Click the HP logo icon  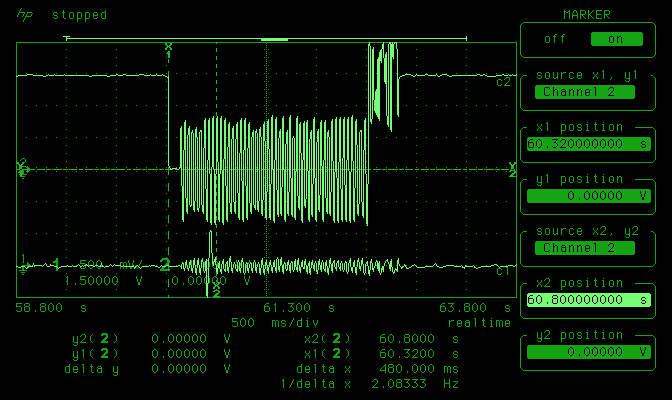coord(25,15)
